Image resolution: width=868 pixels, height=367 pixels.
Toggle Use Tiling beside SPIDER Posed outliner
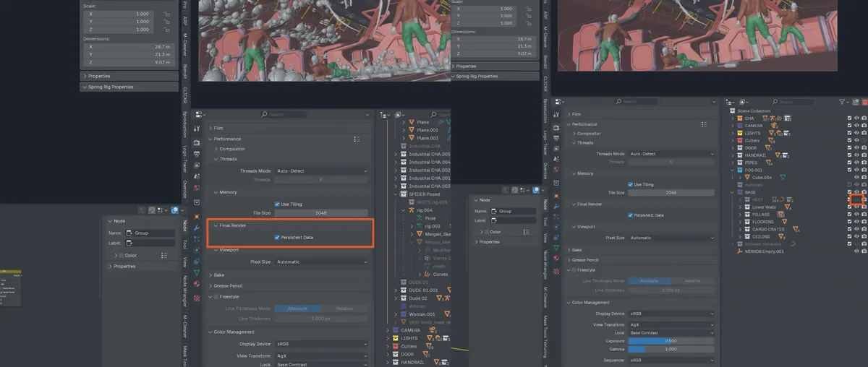pyautogui.click(x=277, y=204)
